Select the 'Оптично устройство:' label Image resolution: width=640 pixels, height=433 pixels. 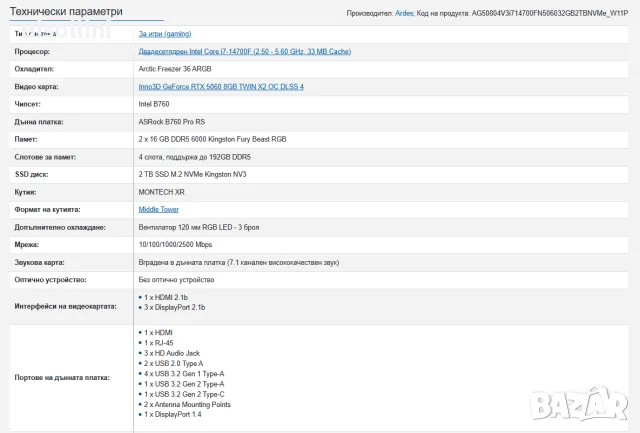point(50,280)
